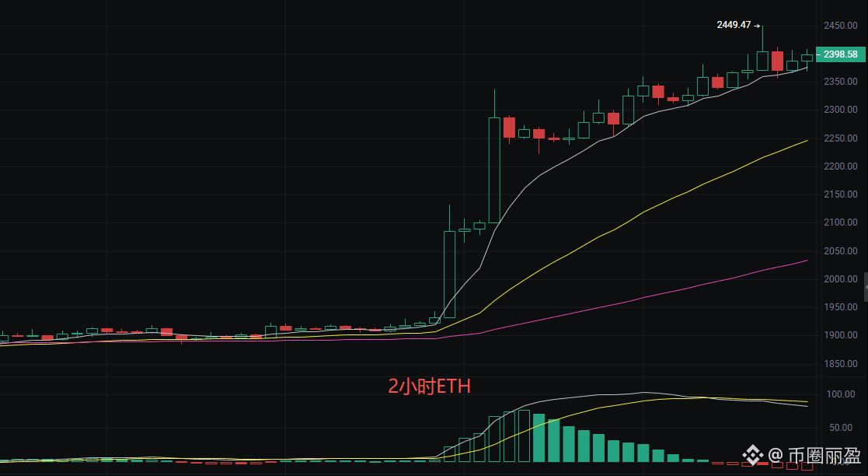Click the 1900.00 price axis label
This screenshot has height=476, width=868.
(840, 335)
